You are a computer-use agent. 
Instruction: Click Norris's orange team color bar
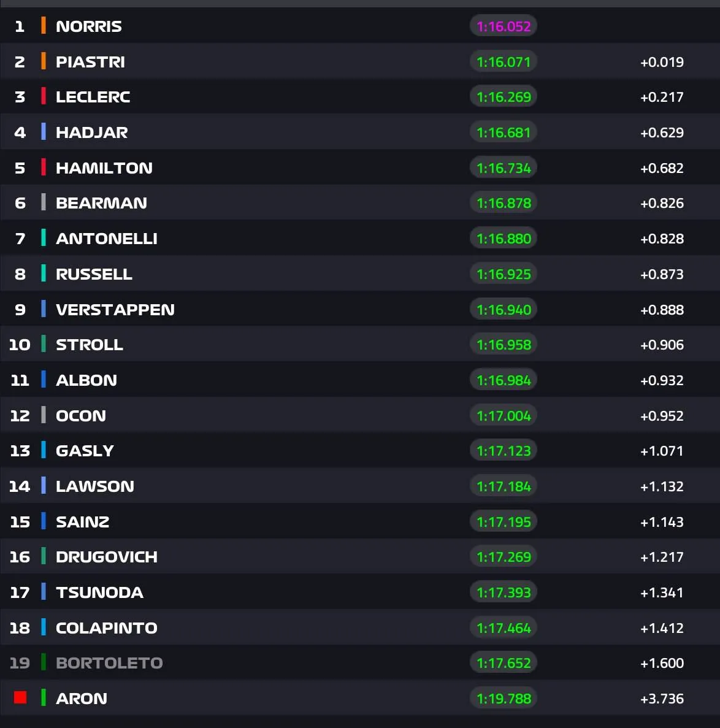pyautogui.click(x=43, y=26)
